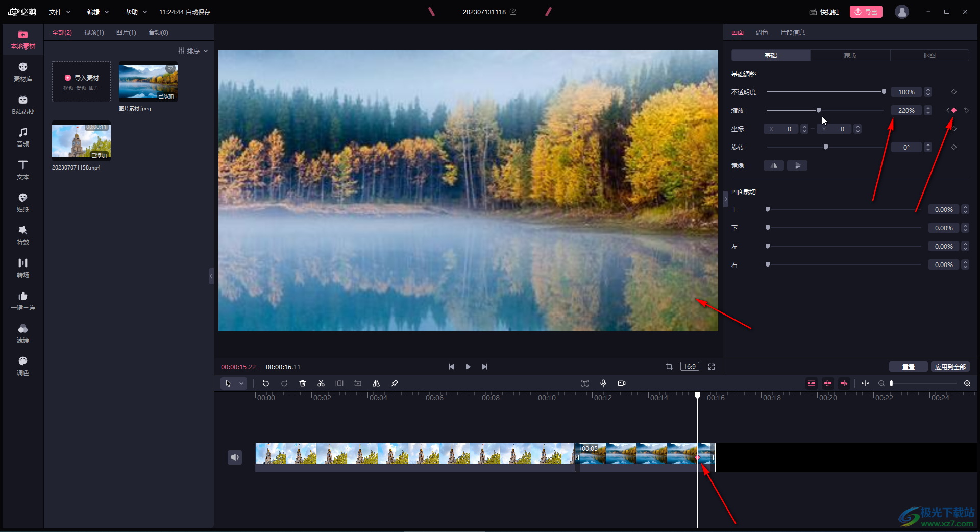Open 快捷键 shortcuts list
This screenshot has height=532, width=980.
click(824, 12)
